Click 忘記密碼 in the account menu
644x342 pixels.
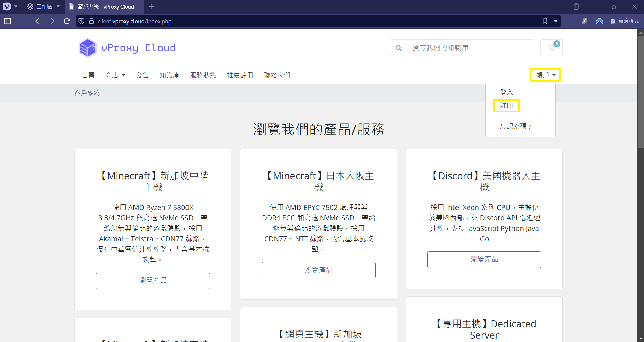tap(516, 126)
